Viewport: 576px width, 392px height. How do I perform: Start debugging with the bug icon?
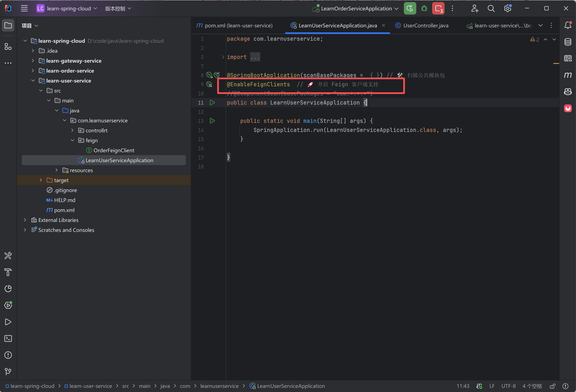424,9
